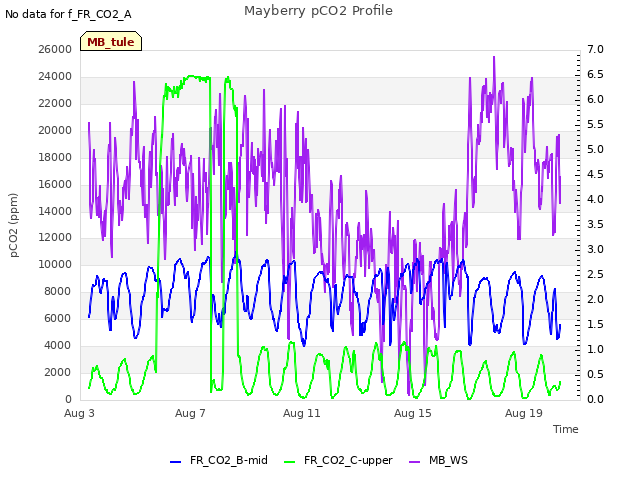Click the 'No data for f_FR_CO2_A' message
The height and width of the screenshot is (480, 640).
(x=68, y=14)
